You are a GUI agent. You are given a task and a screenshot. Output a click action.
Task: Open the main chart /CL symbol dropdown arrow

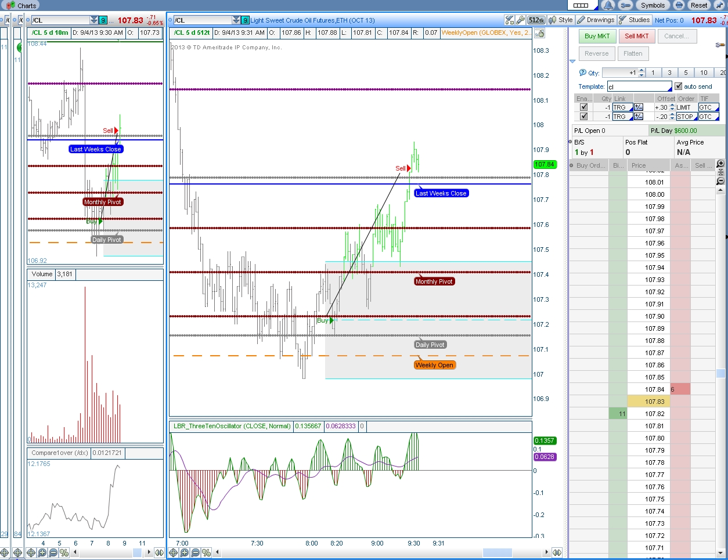[x=236, y=20]
